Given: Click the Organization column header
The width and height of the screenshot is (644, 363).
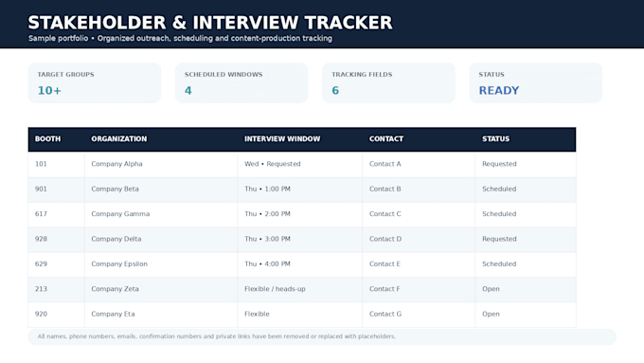Looking at the screenshot, I should (118, 139).
